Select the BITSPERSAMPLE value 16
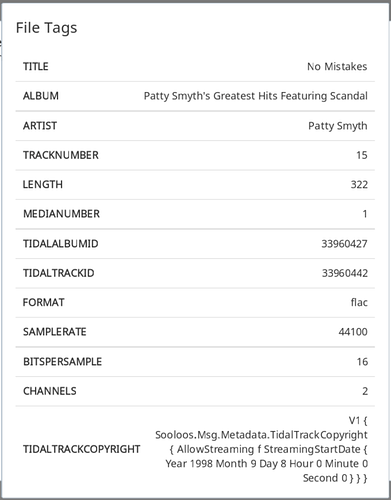Screen dimensions: 391x500 coord(362,362)
